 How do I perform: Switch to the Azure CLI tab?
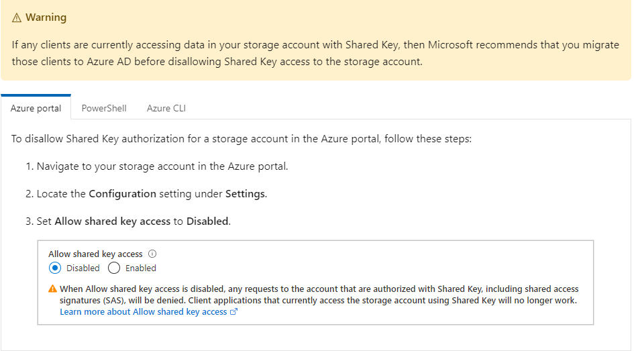click(166, 108)
